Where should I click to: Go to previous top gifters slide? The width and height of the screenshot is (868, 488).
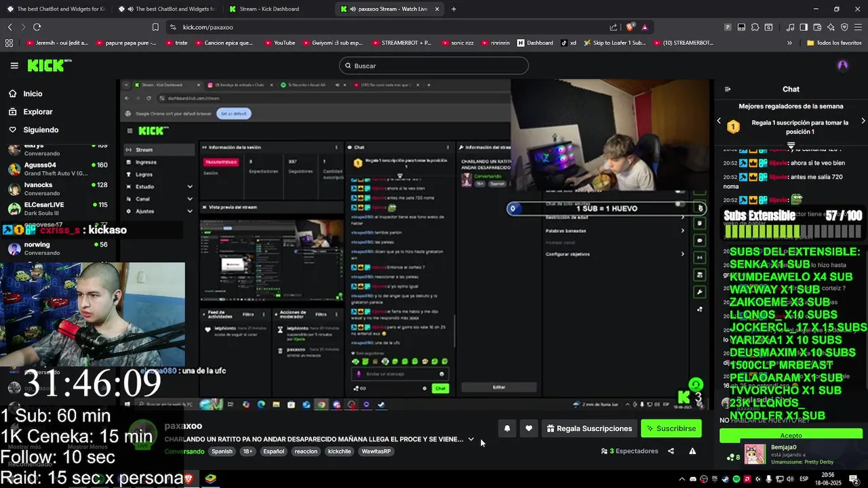719,121
